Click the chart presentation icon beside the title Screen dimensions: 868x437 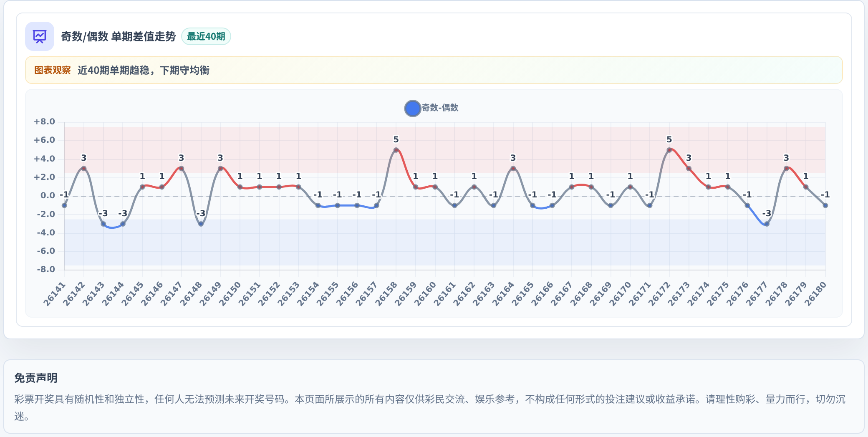[40, 36]
